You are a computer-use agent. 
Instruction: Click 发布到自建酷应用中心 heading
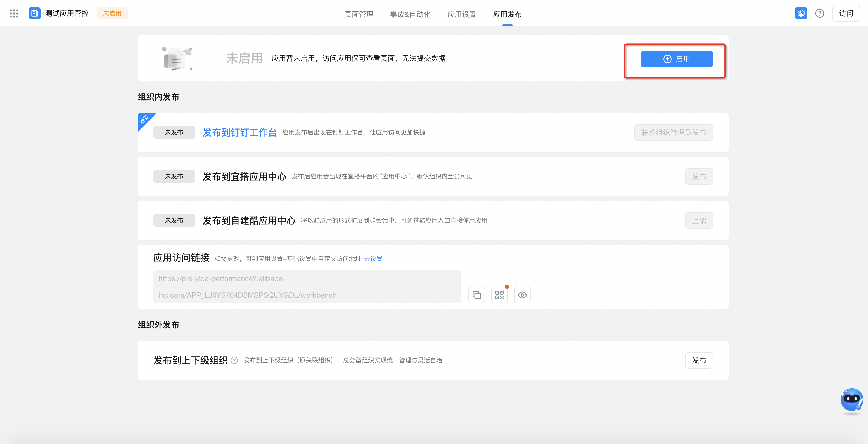coord(249,221)
